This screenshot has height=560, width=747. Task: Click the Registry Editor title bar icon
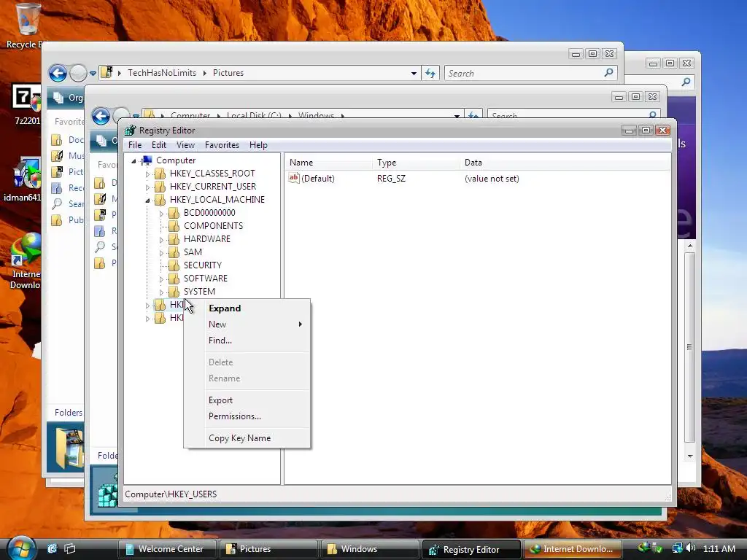point(130,131)
